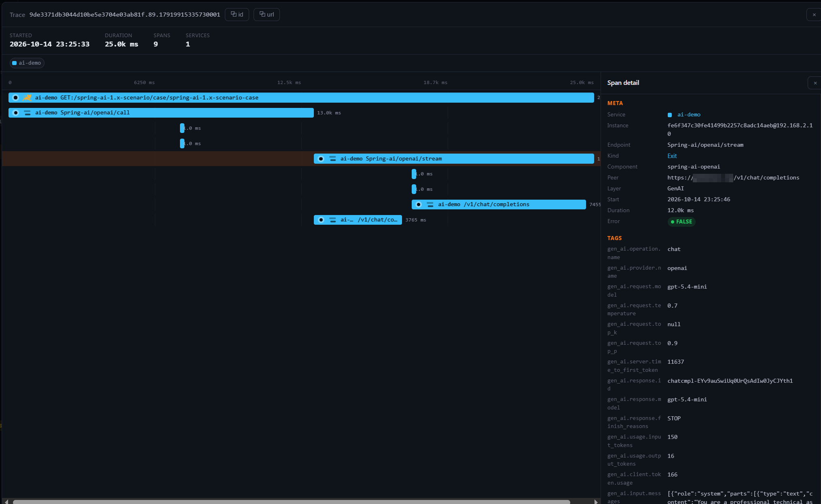Image resolution: width=821 pixels, height=504 pixels.
Task: Click the chatcmpl response id value
Action: coord(730,381)
